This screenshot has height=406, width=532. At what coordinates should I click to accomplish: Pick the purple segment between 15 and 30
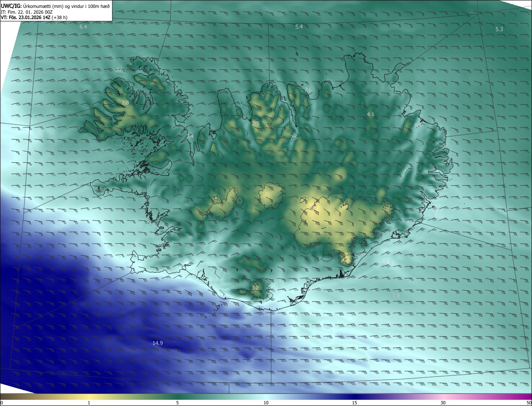click(x=399, y=396)
